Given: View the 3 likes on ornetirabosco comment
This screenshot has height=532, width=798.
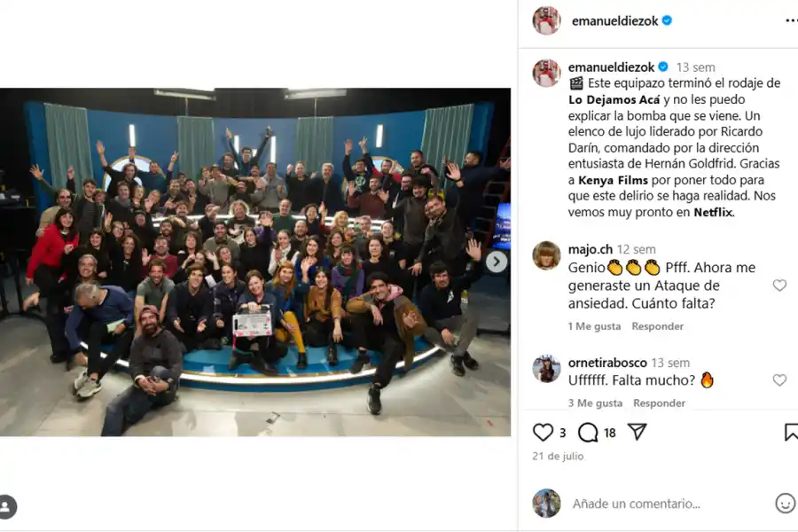Looking at the screenshot, I should pyautogui.click(x=595, y=403).
